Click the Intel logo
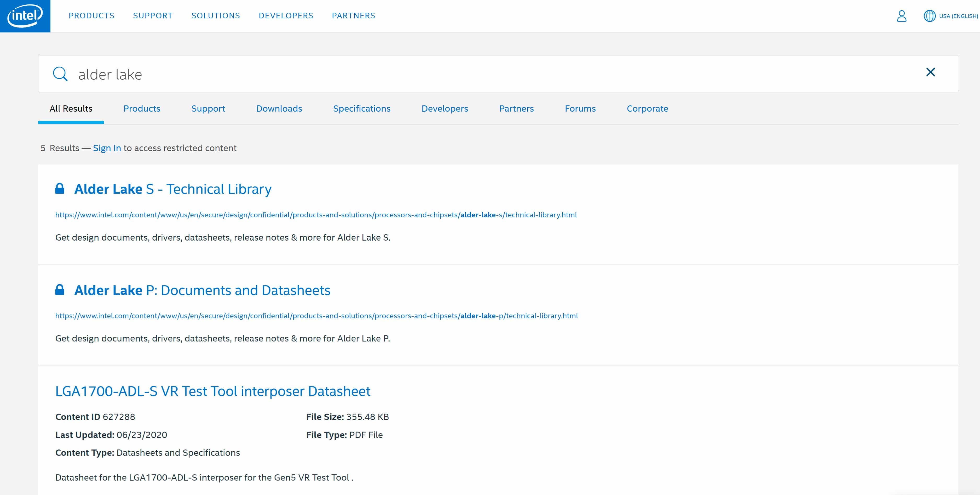This screenshot has width=980, height=495. click(x=25, y=16)
